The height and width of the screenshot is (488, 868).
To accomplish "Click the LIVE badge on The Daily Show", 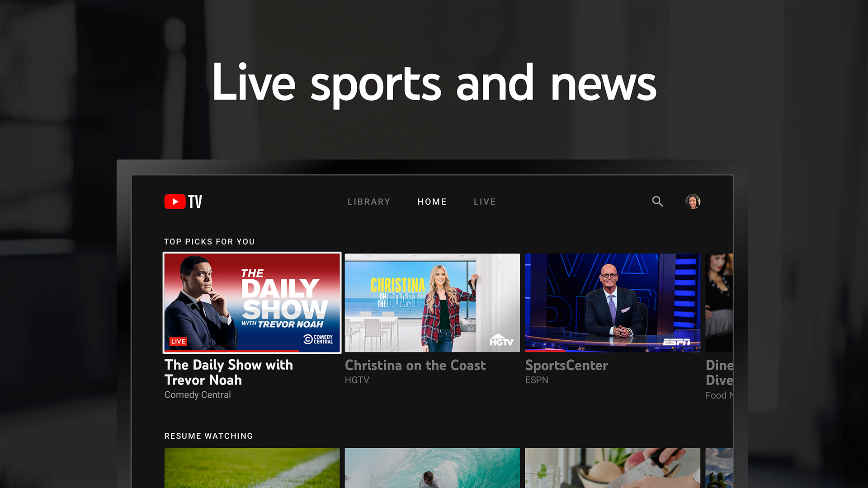I will coord(178,341).
